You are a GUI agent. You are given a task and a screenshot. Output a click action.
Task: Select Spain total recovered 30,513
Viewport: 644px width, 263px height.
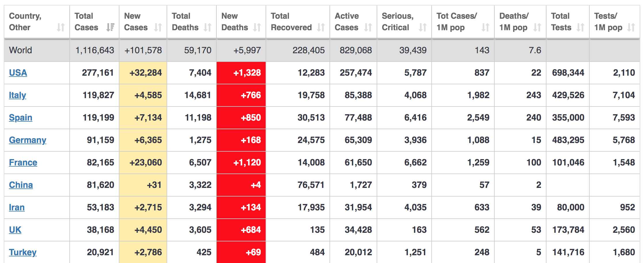311,118
